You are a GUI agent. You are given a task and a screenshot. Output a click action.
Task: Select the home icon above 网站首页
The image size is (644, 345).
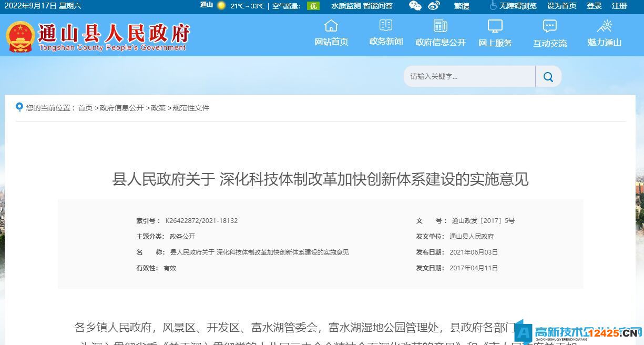tap(331, 25)
